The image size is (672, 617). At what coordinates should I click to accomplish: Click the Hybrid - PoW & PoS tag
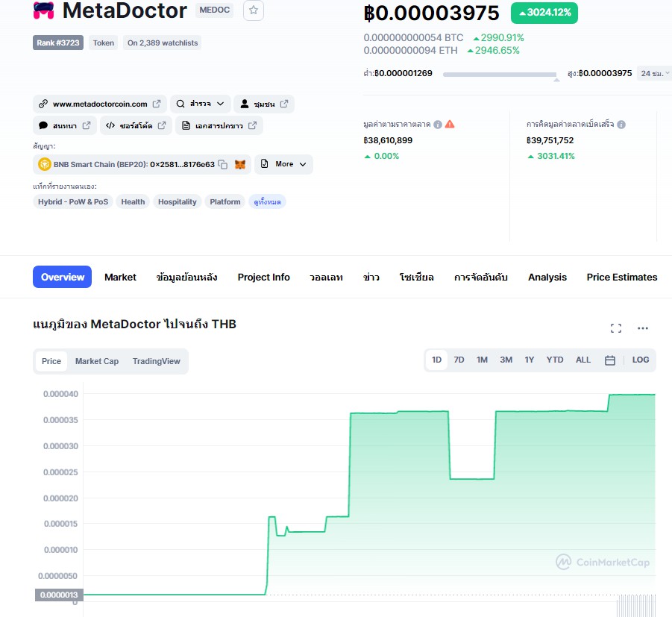point(73,201)
